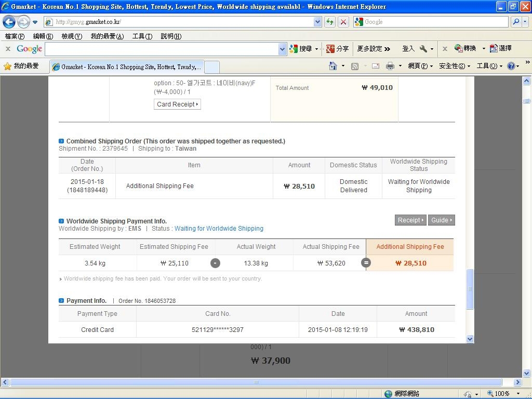Click the blue Help question mark icon
The image size is (532, 399).
point(511,66)
